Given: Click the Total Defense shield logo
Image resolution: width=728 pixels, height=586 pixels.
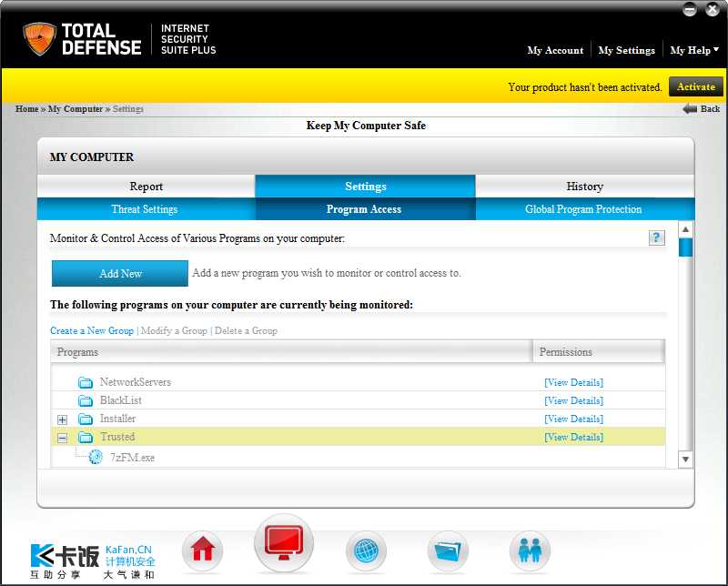Looking at the screenshot, I should 39,39.
